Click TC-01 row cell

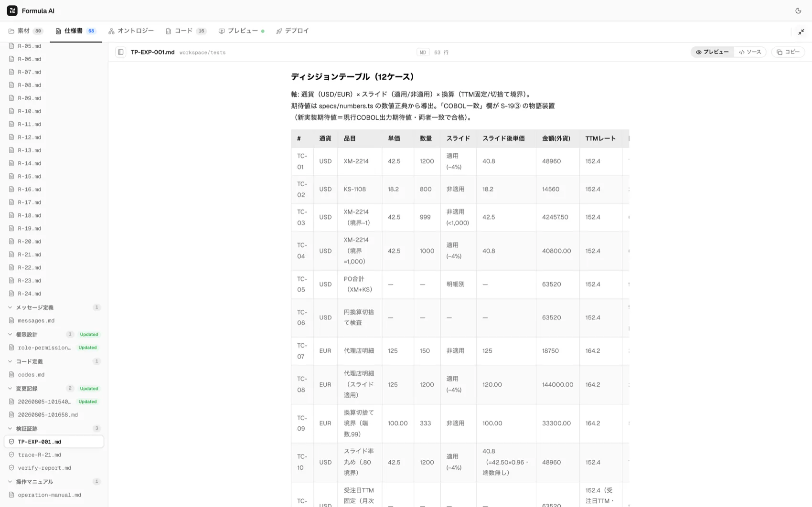[x=302, y=161]
